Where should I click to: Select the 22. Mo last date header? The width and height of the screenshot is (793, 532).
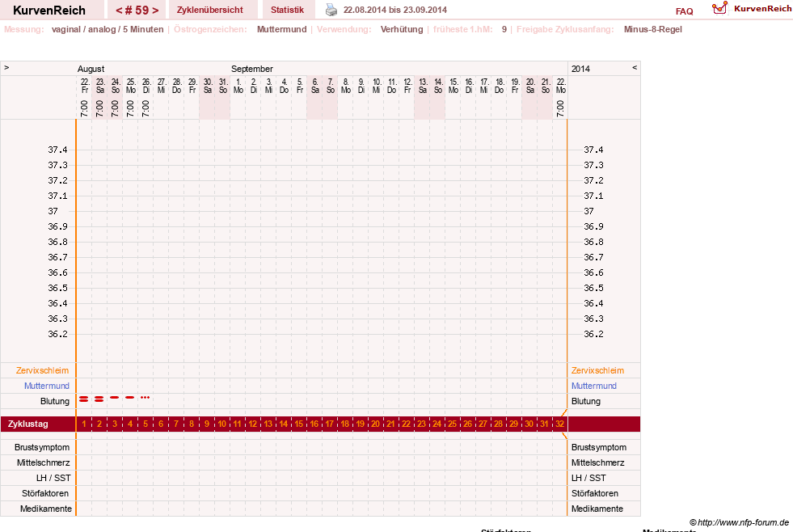pos(561,86)
